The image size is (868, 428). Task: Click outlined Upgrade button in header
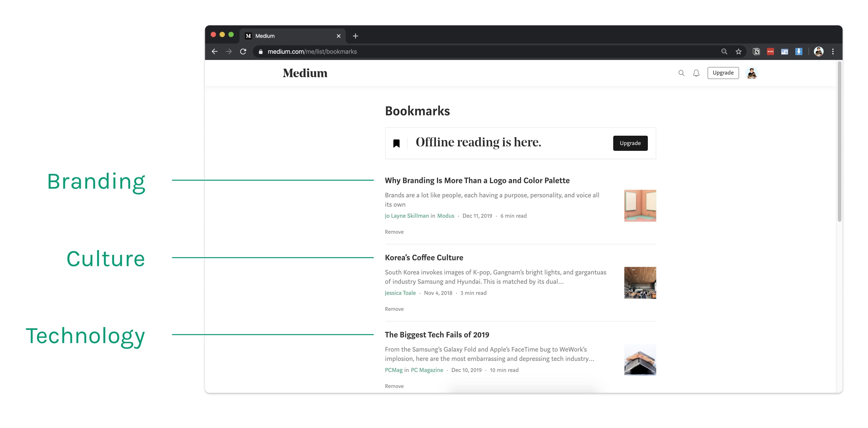click(723, 73)
